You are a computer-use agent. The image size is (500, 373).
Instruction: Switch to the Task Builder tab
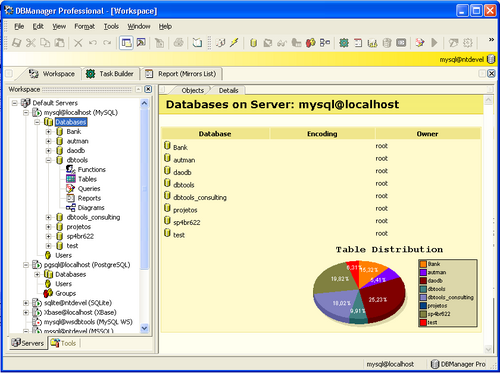110,74
